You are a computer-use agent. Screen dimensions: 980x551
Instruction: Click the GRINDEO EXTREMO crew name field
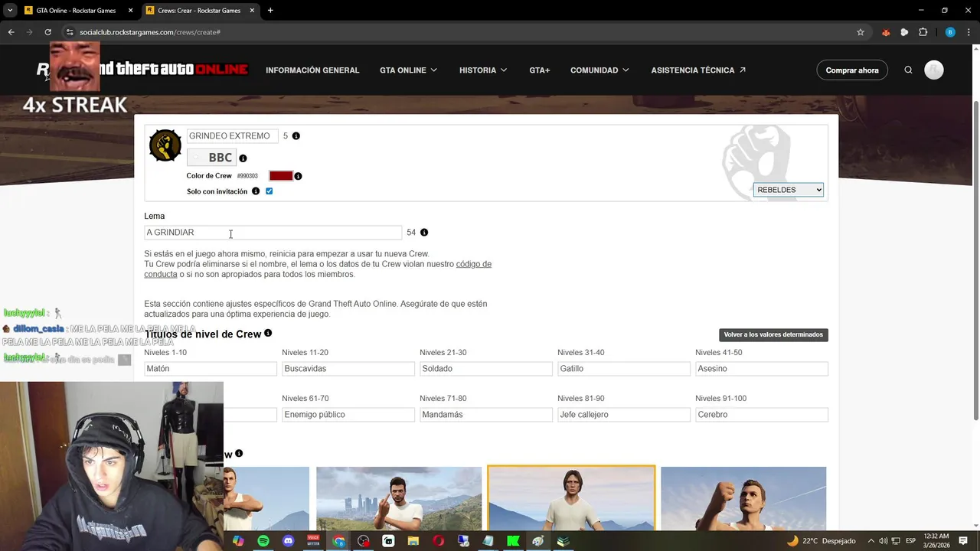click(x=233, y=136)
